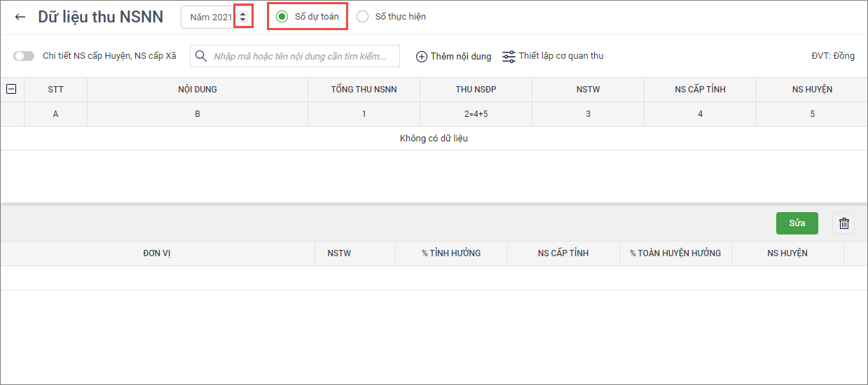The image size is (868, 385).
Task: Decrease the year with the down arrow
Action: [x=242, y=20]
